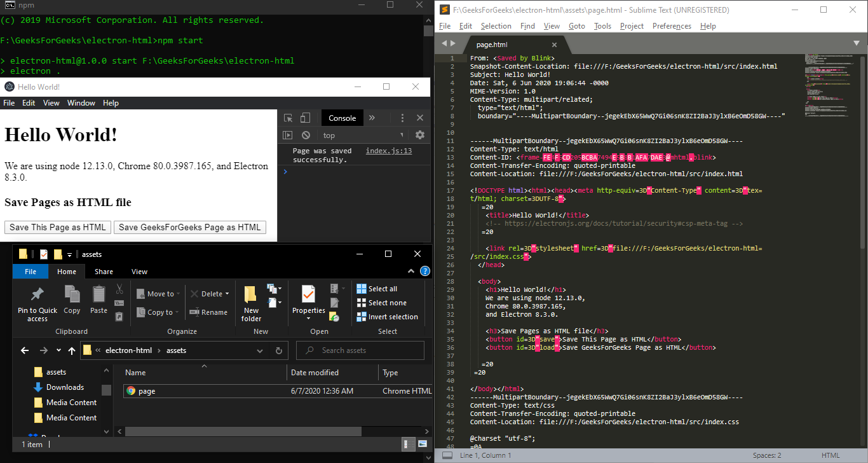Screen dimensions: 868x463
Task: Open the index.js:13 source link
Action: point(389,151)
